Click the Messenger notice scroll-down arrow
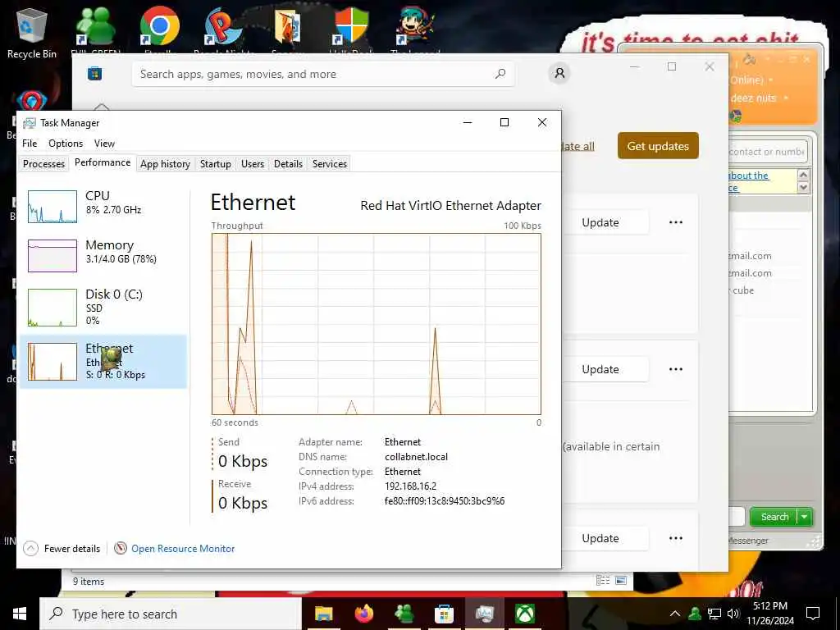 click(x=803, y=187)
